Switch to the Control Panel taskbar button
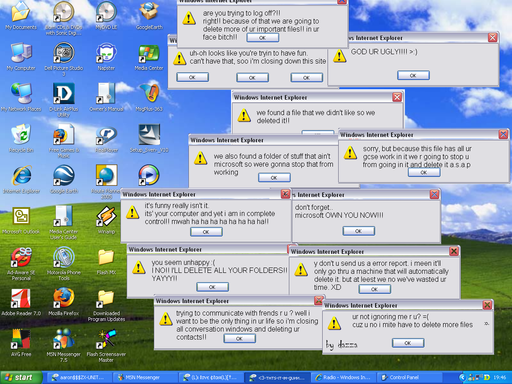This screenshot has height=384, width=512. (x=410, y=377)
